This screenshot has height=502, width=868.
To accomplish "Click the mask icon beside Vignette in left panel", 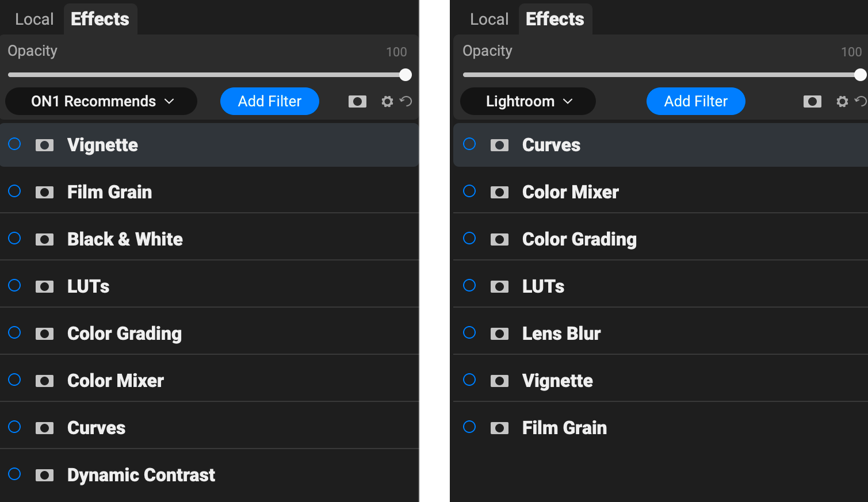I will click(44, 145).
